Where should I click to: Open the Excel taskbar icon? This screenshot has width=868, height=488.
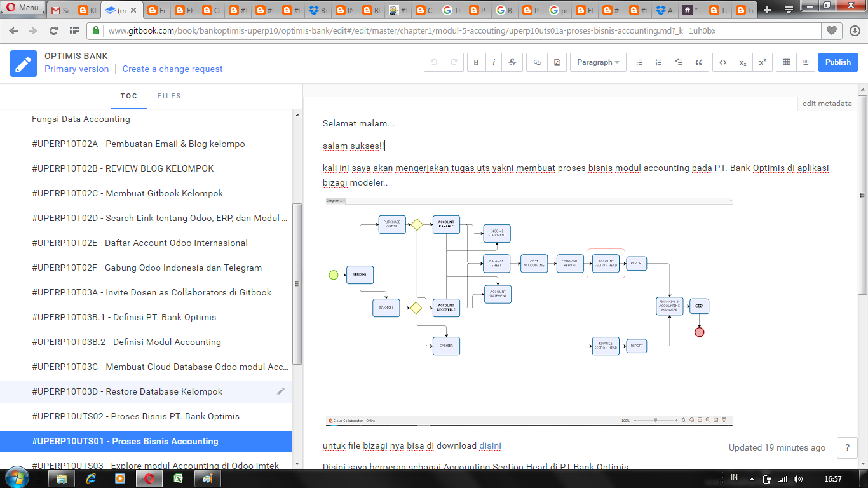179,478
